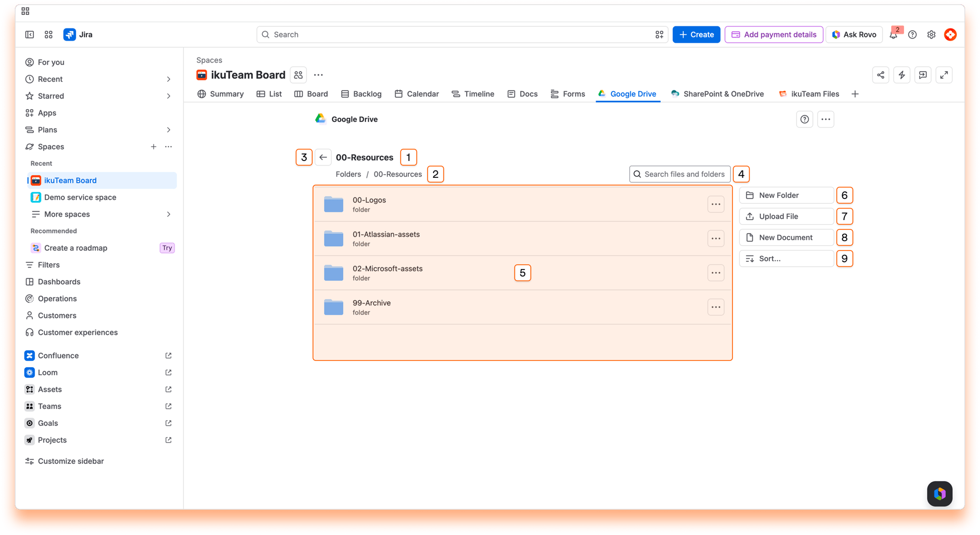Image resolution: width=980 pixels, height=535 pixels.
Task: Go back with the arrow beside 00-Resources
Action: coord(323,157)
